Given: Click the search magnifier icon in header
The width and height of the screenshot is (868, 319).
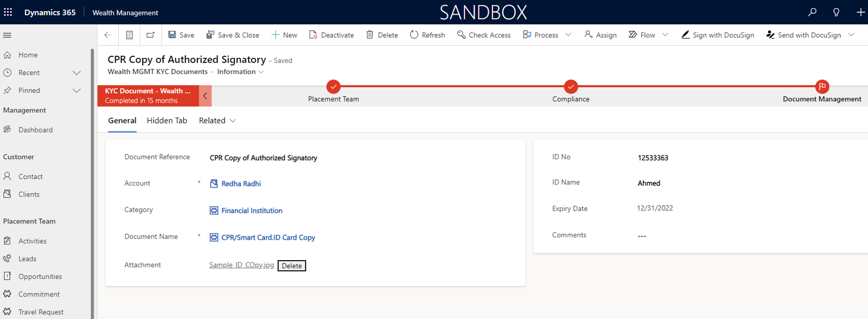Looking at the screenshot, I should [812, 12].
